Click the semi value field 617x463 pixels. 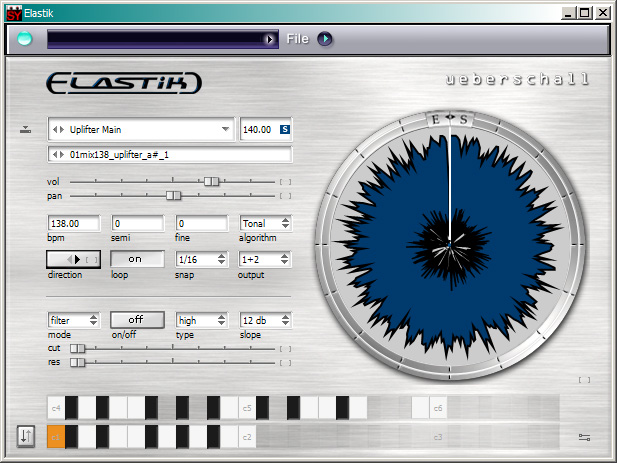[138, 223]
